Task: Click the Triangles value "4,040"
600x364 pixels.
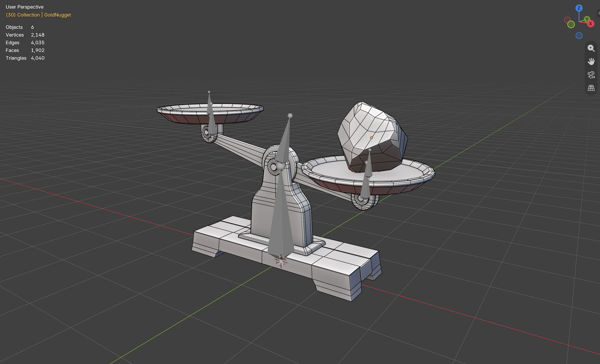Action: click(x=38, y=58)
